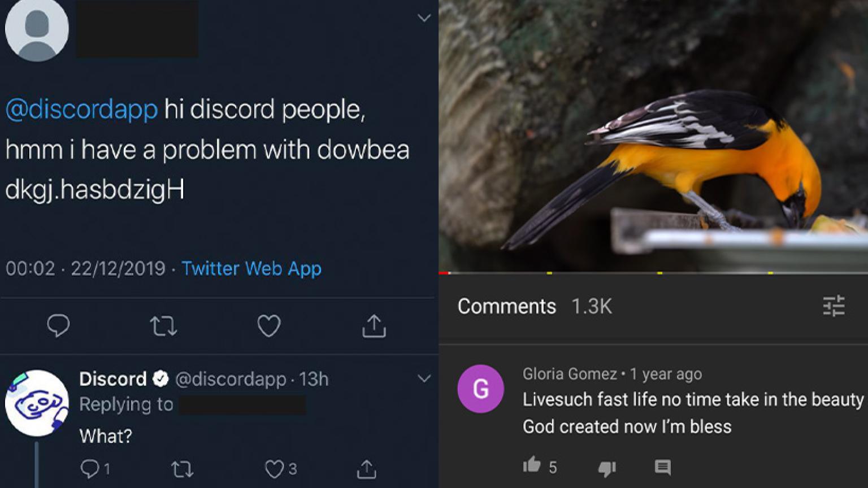
Task: Open Gloria Gomez's purple avatar
Action: 480,389
